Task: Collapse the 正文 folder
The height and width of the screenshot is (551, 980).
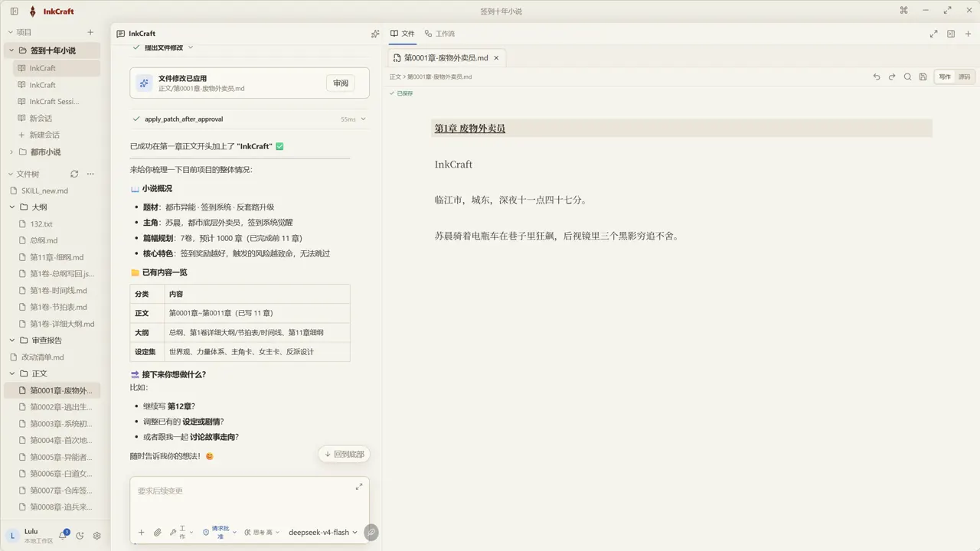Action: tap(12, 373)
